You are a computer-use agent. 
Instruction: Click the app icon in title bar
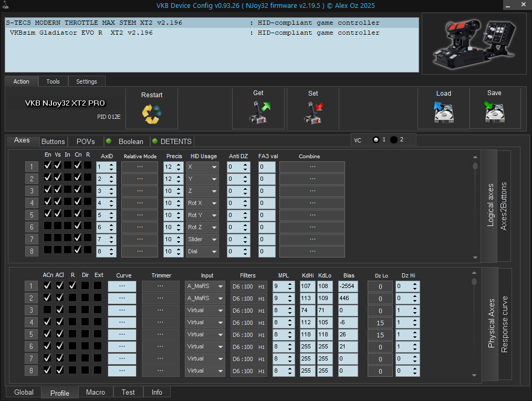pyautogui.click(x=5, y=5)
